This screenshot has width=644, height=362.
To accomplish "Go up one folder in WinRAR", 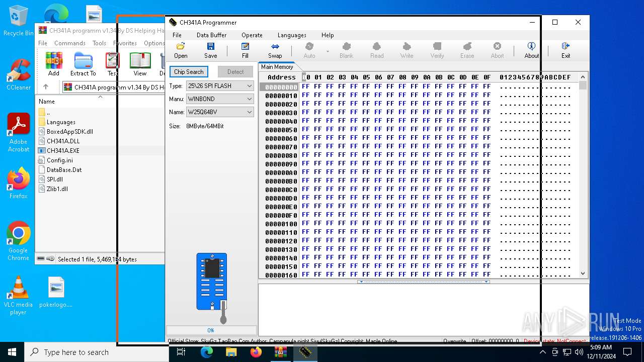I will [45, 87].
